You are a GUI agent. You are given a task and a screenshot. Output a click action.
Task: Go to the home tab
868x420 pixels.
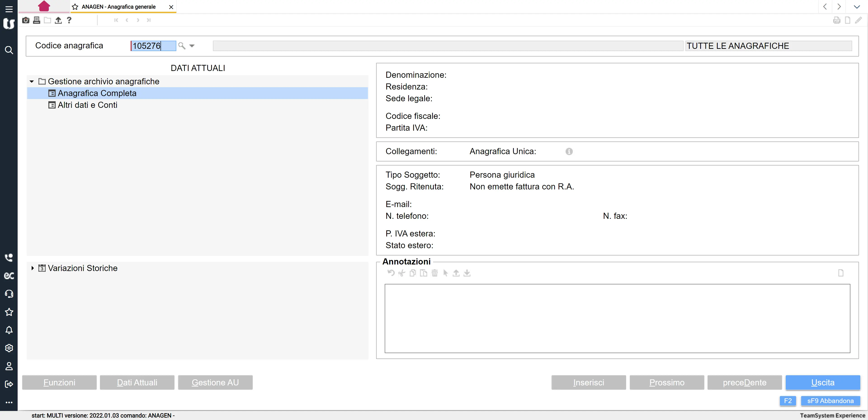[x=44, y=6]
